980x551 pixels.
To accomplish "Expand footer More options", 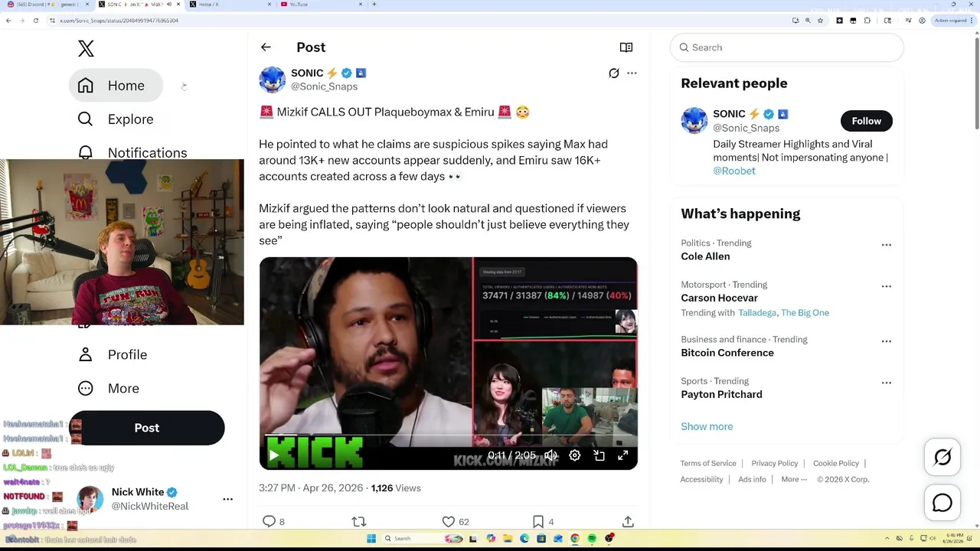I will (794, 480).
